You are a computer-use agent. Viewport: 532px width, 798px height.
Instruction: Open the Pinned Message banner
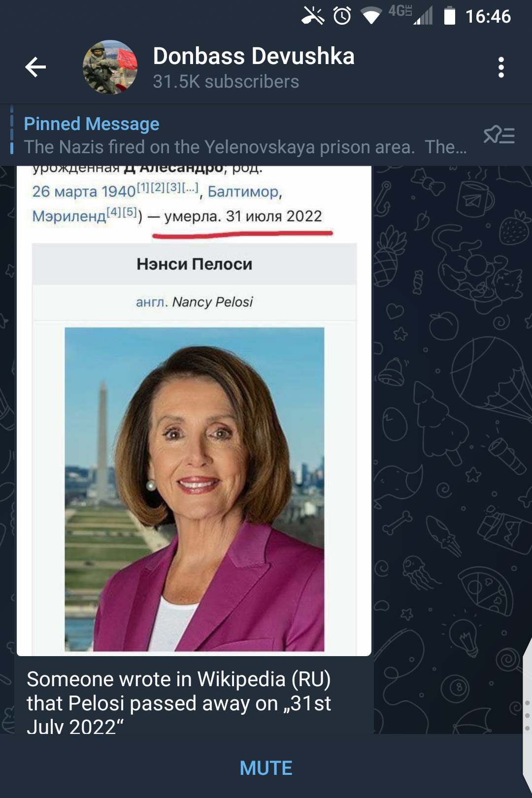[x=245, y=135]
